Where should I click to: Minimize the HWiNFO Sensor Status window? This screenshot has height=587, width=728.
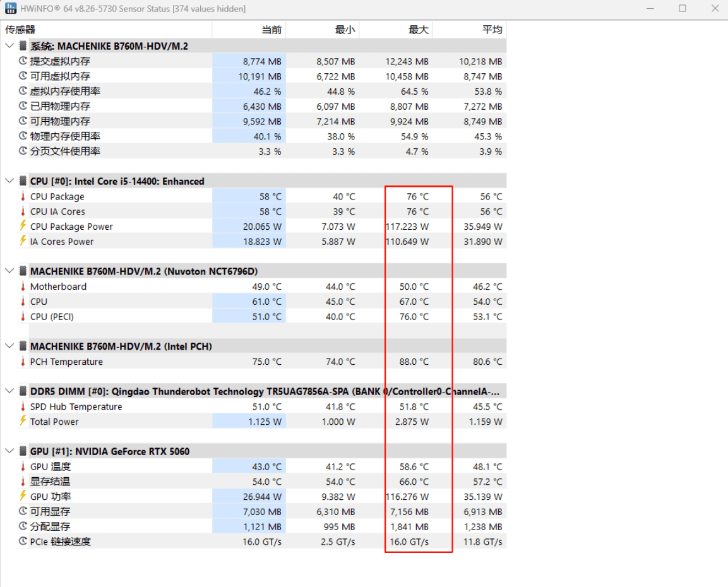click(650, 8)
